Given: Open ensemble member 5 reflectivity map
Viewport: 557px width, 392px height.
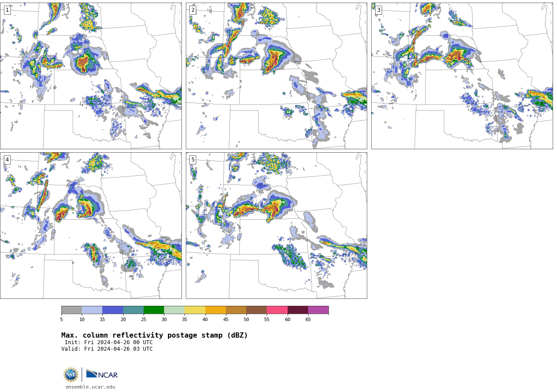Looking at the screenshot, I should [x=276, y=225].
